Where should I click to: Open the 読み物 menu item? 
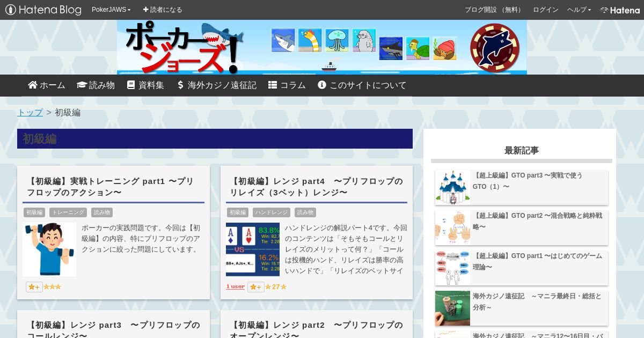[96, 85]
